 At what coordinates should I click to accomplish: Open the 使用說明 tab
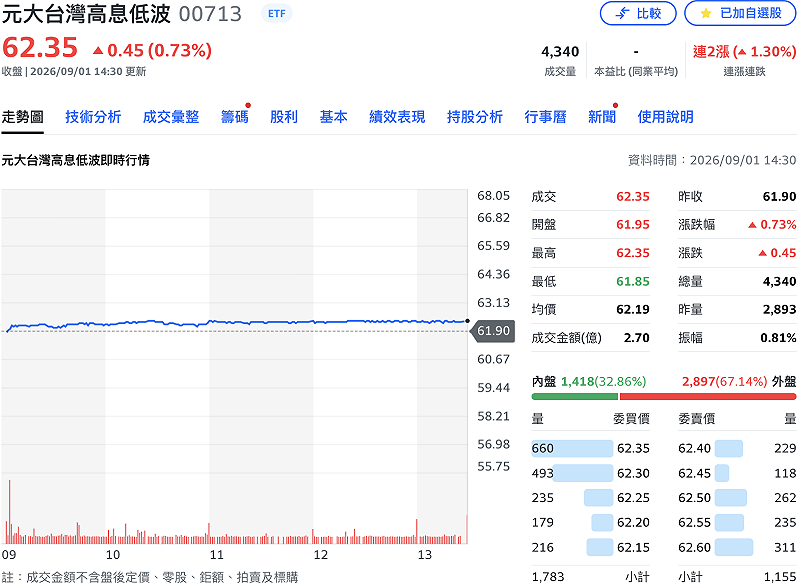point(665,117)
